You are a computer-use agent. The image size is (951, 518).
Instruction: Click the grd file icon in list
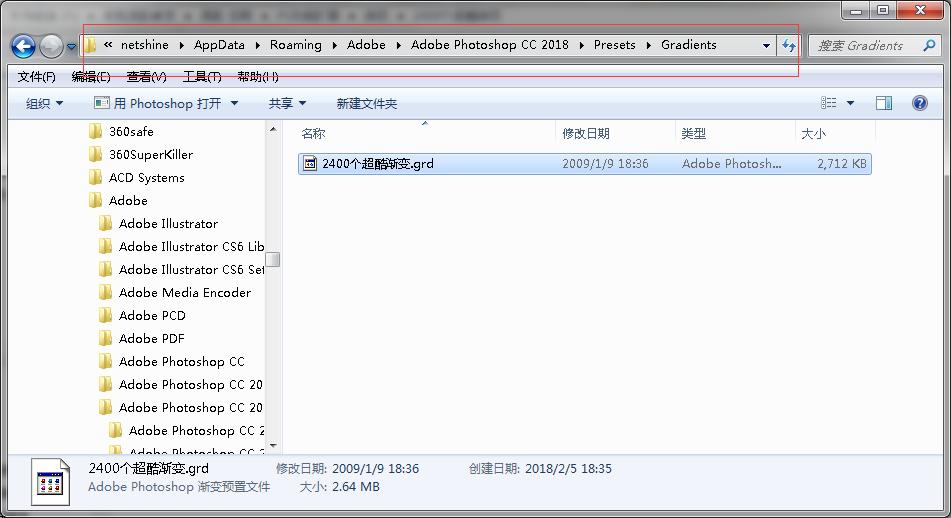[310, 164]
